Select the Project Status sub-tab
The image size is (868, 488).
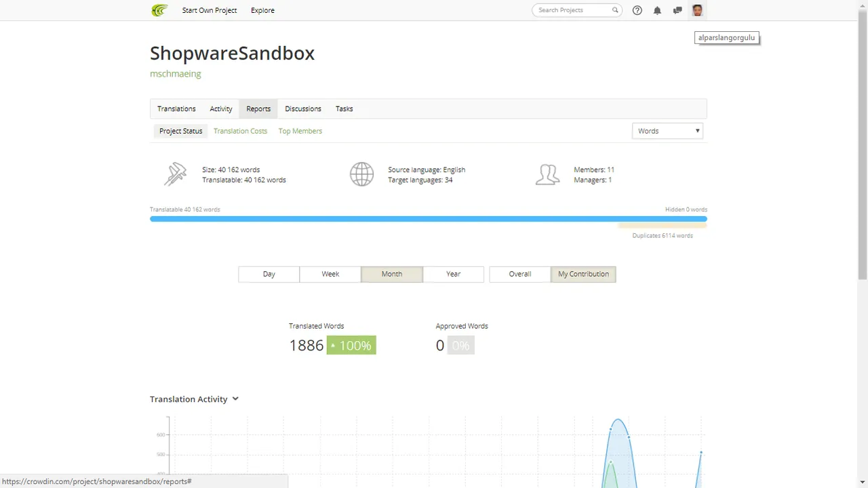point(181,131)
